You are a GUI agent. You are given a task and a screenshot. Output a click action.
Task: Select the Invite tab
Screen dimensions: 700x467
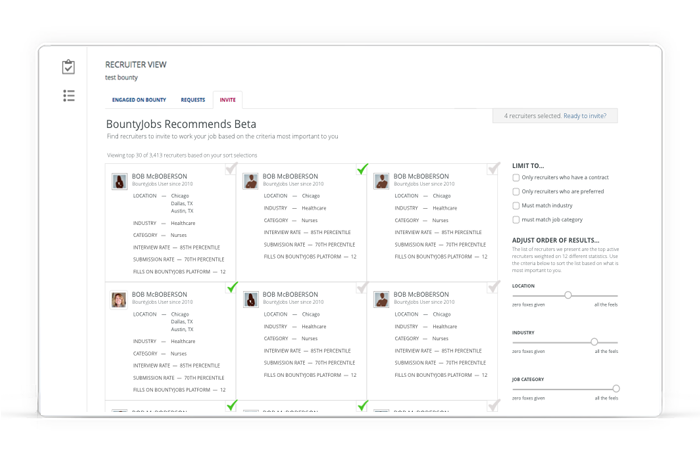(228, 100)
